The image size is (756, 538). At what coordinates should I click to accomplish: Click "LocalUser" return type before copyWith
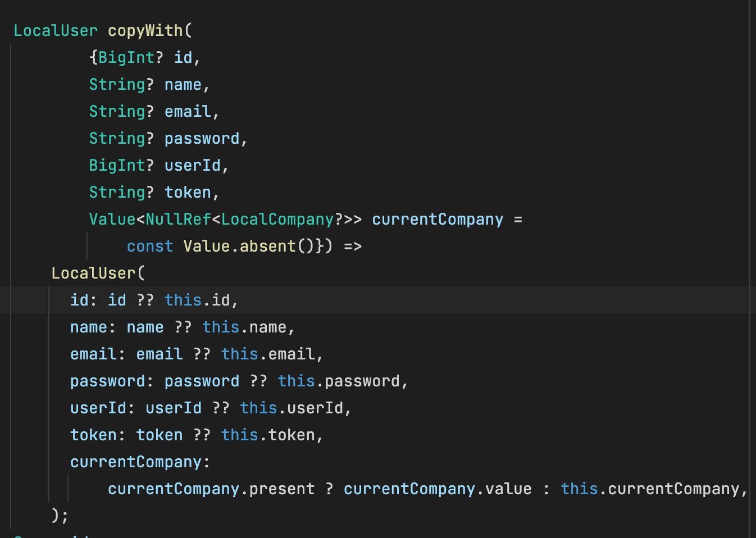tap(56, 30)
